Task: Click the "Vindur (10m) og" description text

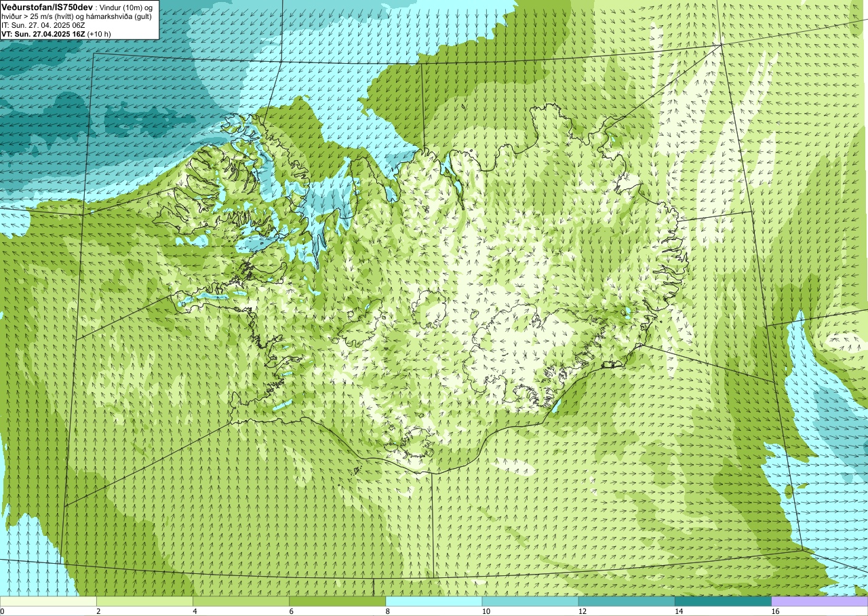Action: [127, 7]
